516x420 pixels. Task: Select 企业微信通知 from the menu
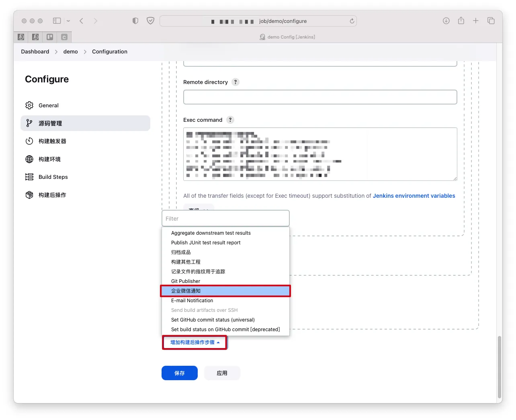pyautogui.click(x=225, y=291)
